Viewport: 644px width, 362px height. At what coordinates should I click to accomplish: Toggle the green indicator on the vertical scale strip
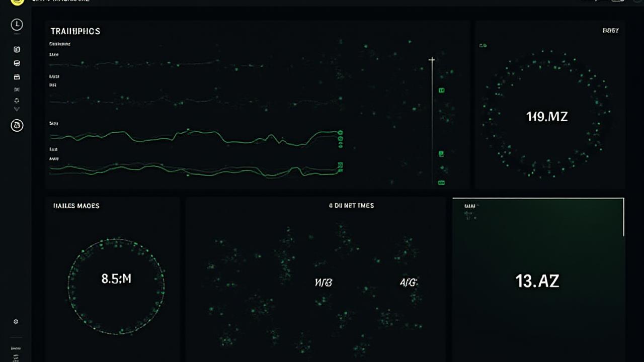point(441,90)
